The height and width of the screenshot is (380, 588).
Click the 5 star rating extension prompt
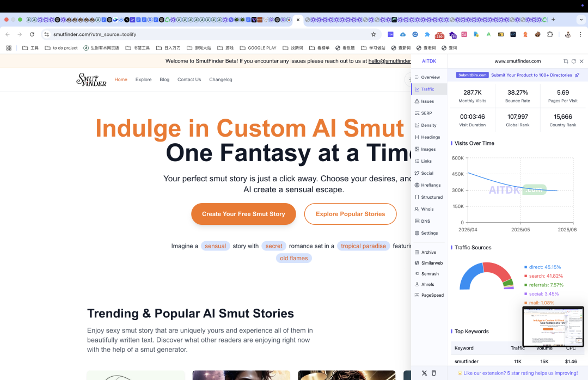tap(518, 373)
